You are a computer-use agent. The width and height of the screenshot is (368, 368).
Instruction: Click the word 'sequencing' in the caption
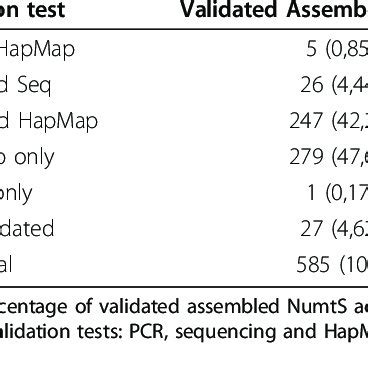[x=226, y=333]
